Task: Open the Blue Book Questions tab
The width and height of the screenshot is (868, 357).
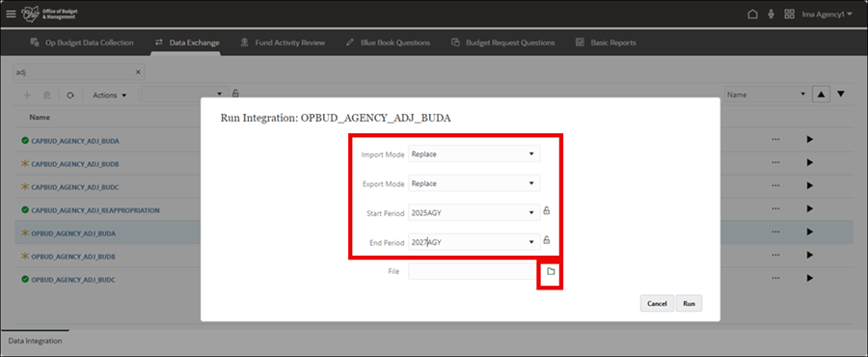Action: tap(388, 42)
